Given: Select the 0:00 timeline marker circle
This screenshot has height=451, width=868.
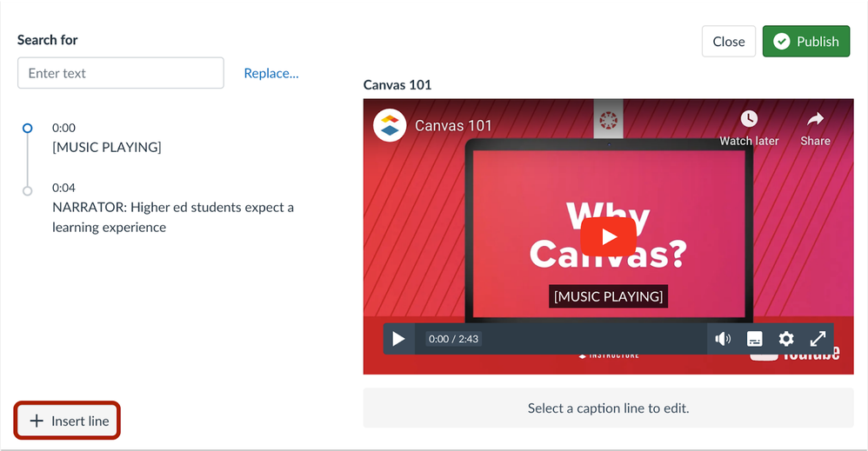Looking at the screenshot, I should tap(27, 129).
